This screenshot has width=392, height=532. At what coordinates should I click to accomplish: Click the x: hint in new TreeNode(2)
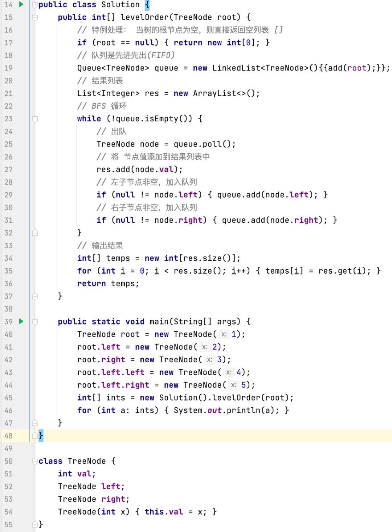coord(205,347)
